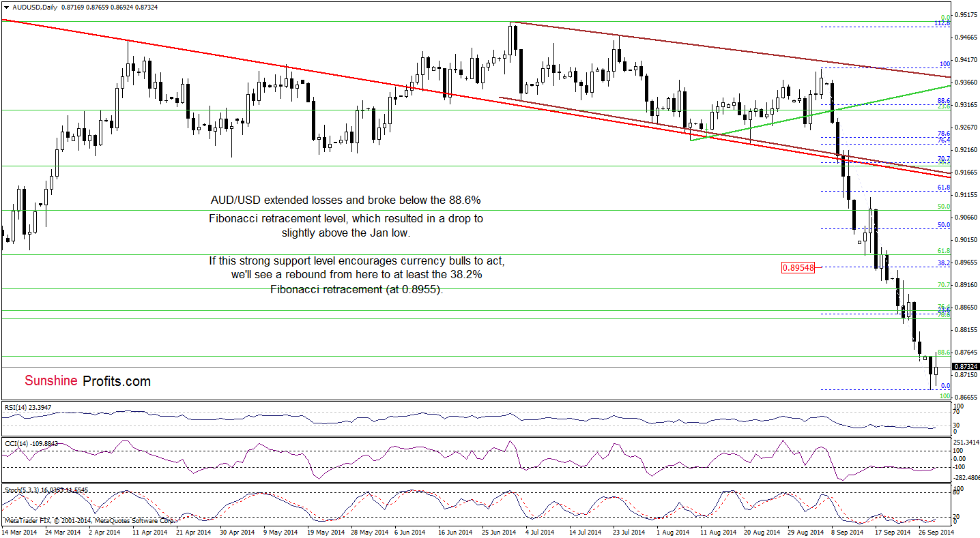Viewport: 980px width, 538px height.
Task: Click the 0.9115 price axis label
Action: pyautogui.click(x=966, y=194)
